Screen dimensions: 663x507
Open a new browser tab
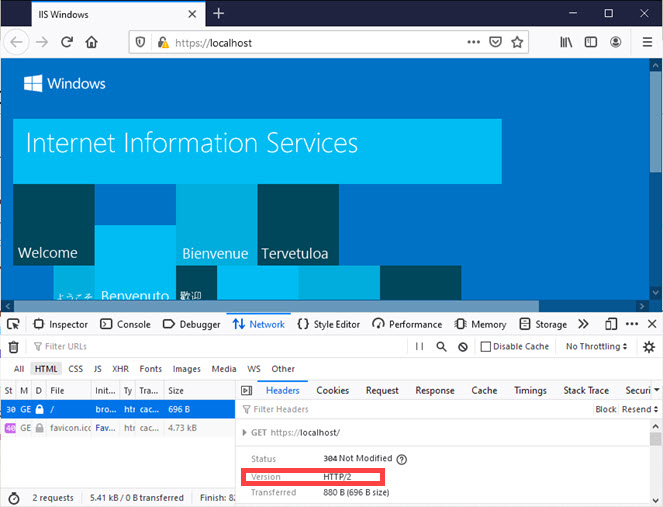[218, 14]
